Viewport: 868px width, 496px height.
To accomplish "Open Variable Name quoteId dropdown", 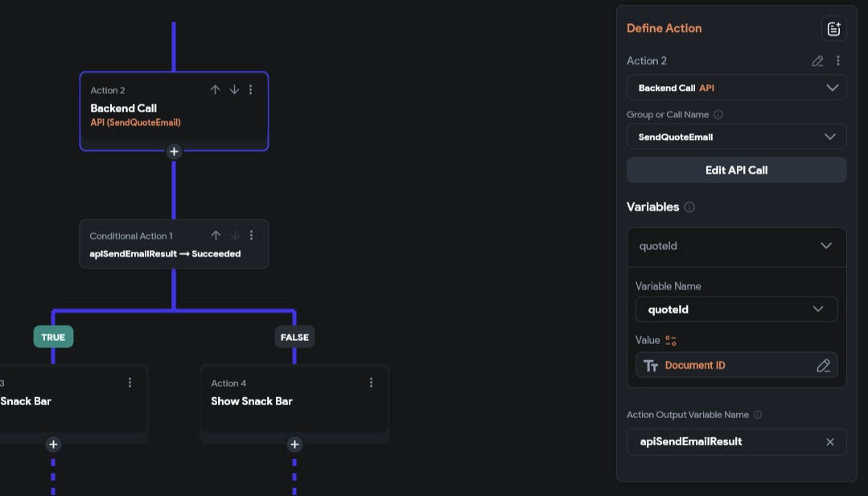I will point(736,309).
